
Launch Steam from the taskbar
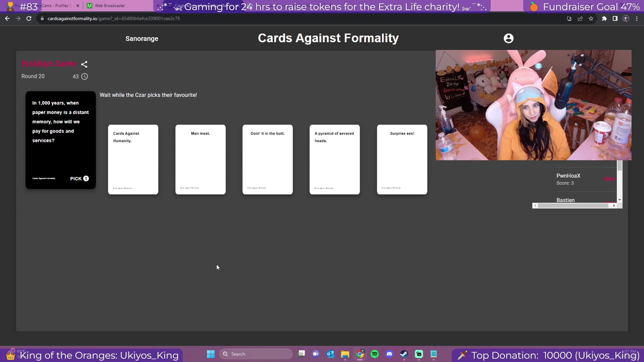click(x=404, y=354)
